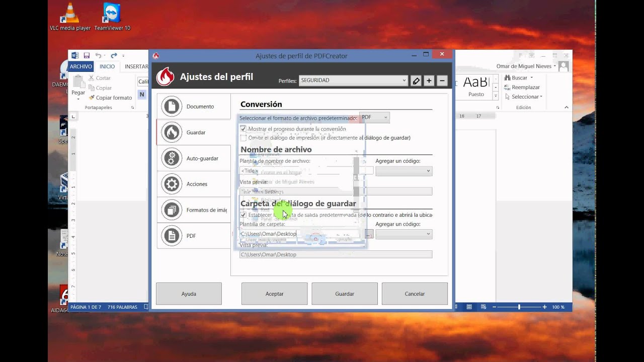
Task: Toggle Mostrar el progreso durante la conversión
Action: coord(244,129)
